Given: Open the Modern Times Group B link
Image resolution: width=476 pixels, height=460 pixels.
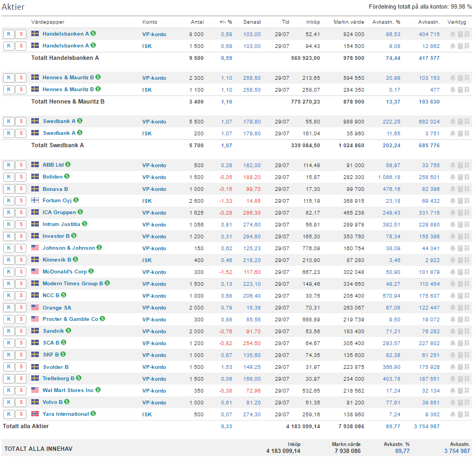Looking at the screenshot, I should 73,283.
